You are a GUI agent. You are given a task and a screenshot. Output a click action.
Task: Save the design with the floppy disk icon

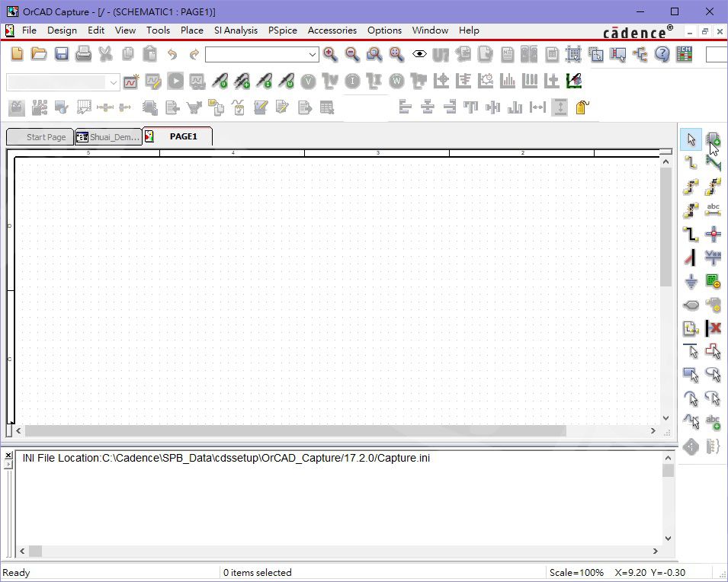pyautogui.click(x=61, y=54)
